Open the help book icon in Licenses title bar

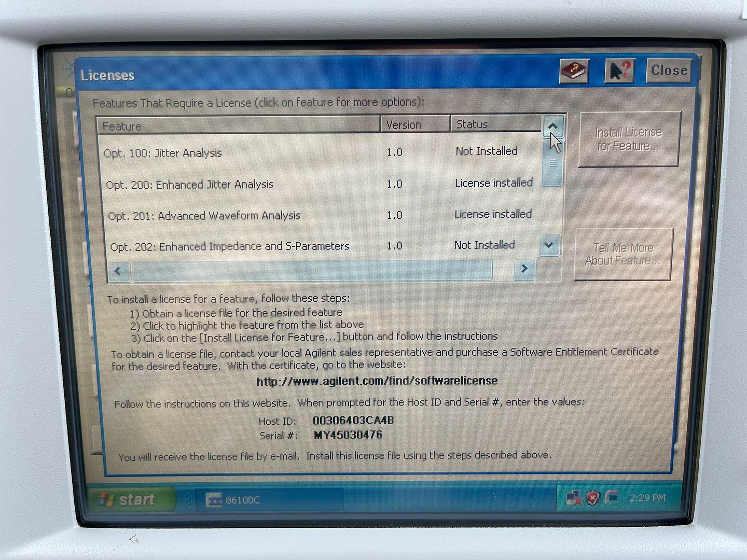pyautogui.click(x=574, y=71)
